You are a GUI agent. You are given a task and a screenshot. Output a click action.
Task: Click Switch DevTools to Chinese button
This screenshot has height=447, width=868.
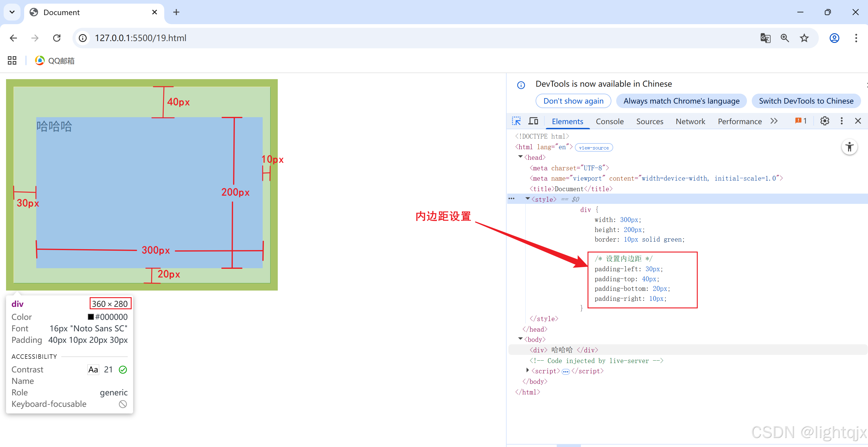806,101
